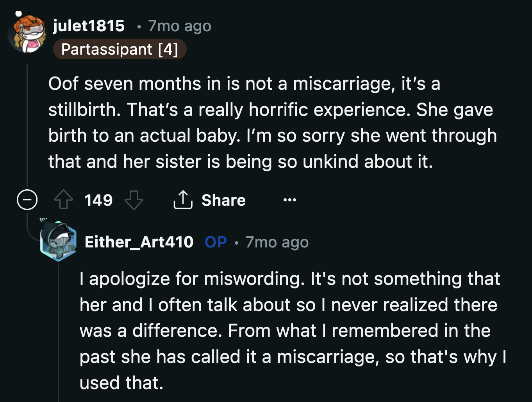Select the Partassipant [4] flair badge

coord(120,49)
